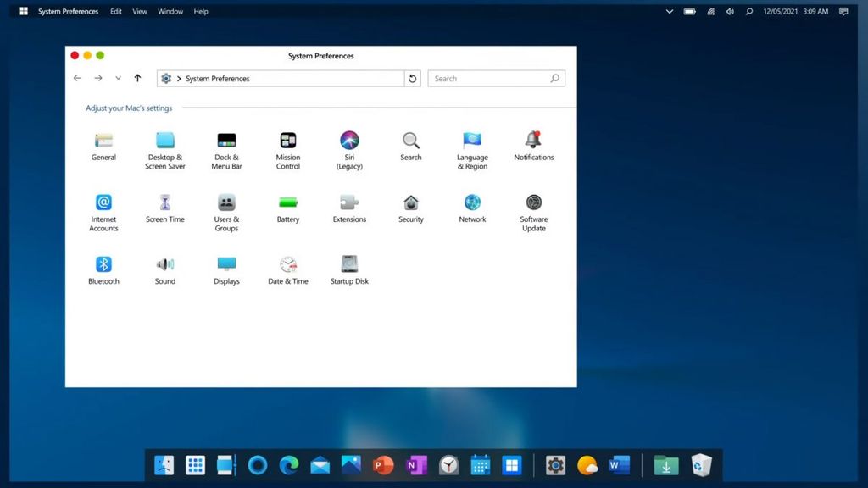Open Bluetooth settings
The height and width of the screenshot is (488, 868).
[x=103, y=265]
